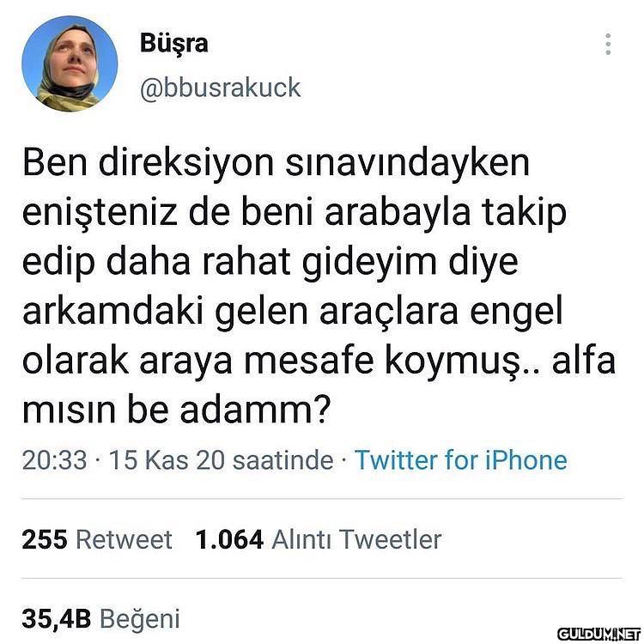
Task: View the 255 retweets count
Action: tap(45, 539)
